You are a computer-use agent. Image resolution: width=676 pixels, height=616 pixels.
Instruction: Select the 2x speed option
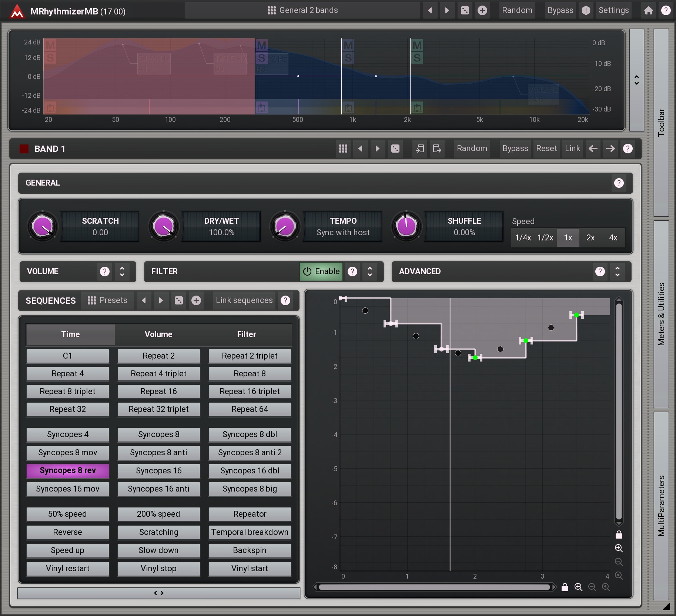pos(590,238)
